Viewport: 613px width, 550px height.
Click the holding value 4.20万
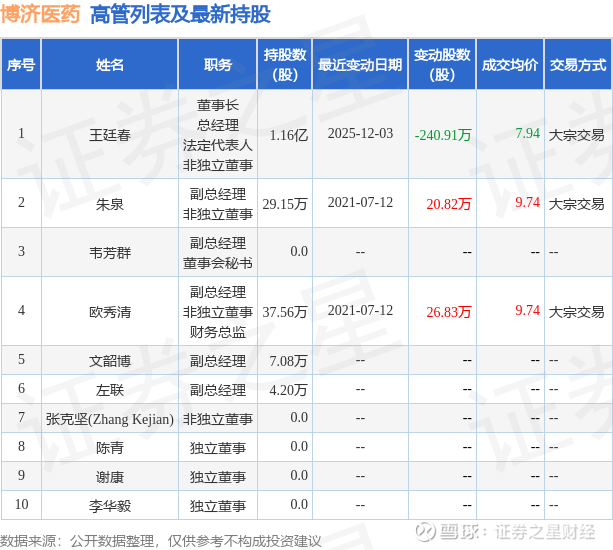(x=288, y=390)
